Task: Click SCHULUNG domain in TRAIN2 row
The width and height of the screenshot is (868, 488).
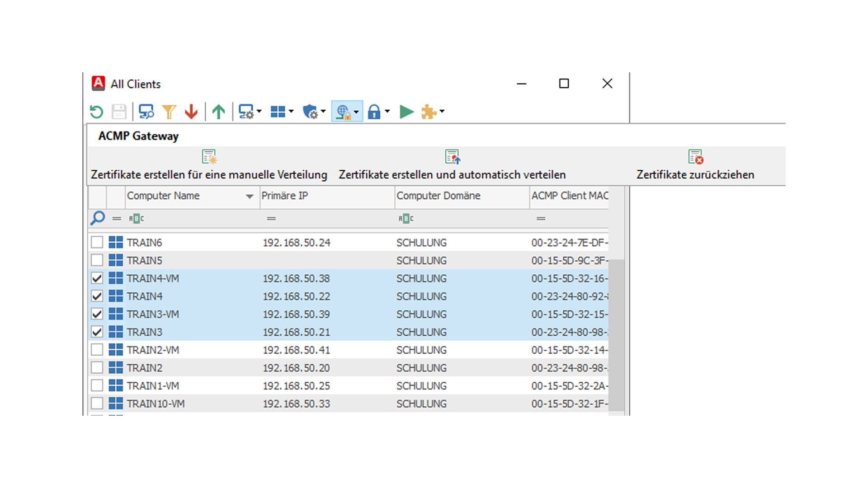Action: click(421, 368)
